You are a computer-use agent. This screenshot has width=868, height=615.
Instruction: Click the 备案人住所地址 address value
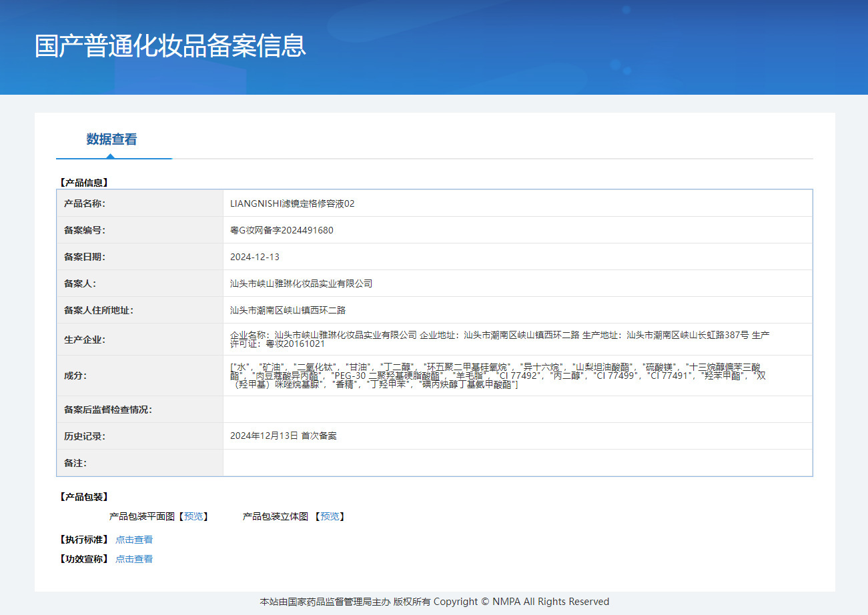coord(288,310)
